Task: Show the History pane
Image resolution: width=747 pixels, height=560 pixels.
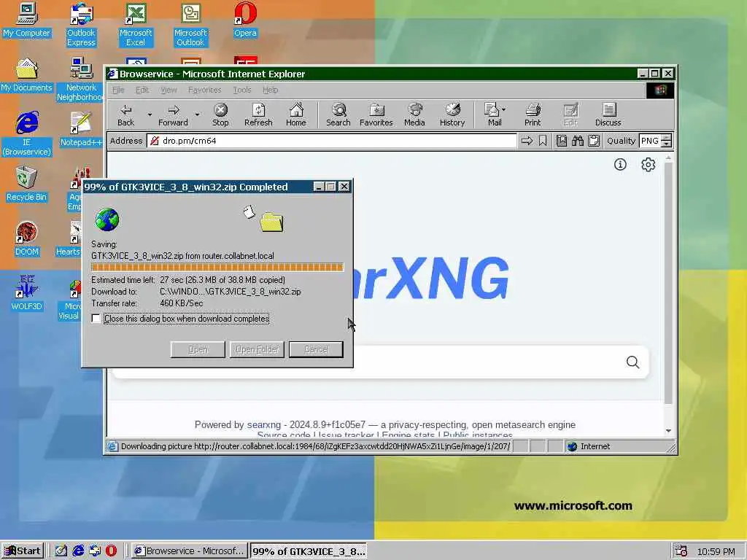Action: 452,115
